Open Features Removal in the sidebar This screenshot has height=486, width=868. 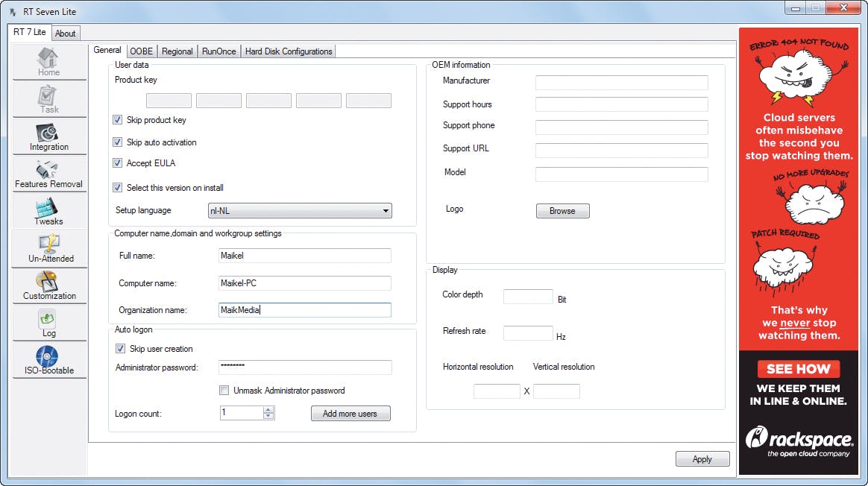[x=48, y=173]
